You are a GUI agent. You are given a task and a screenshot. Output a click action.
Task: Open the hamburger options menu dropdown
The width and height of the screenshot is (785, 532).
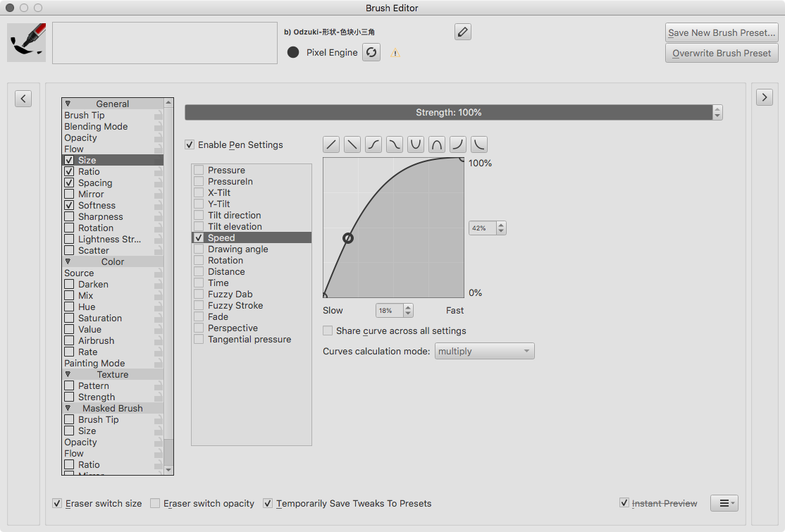pyautogui.click(x=724, y=503)
